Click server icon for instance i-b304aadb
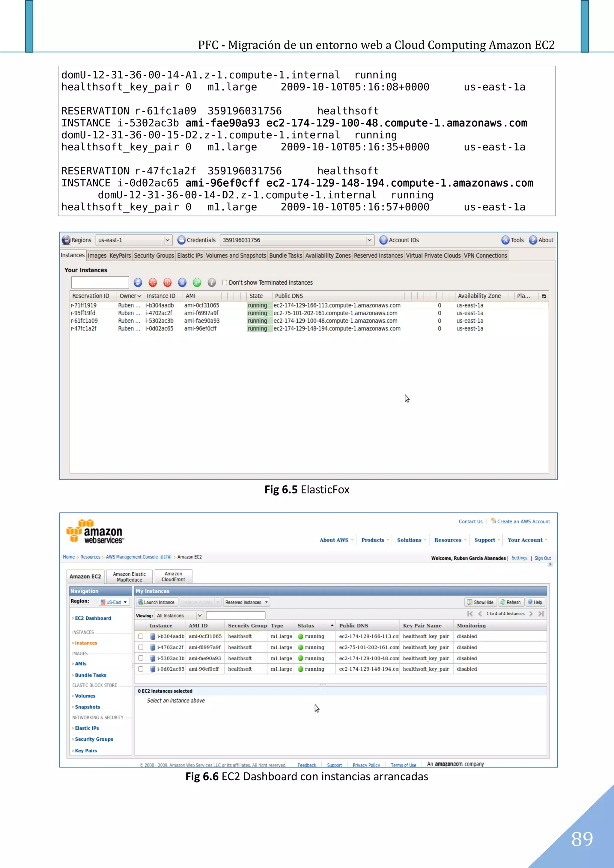This screenshot has height=868, width=614. coord(153,637)
